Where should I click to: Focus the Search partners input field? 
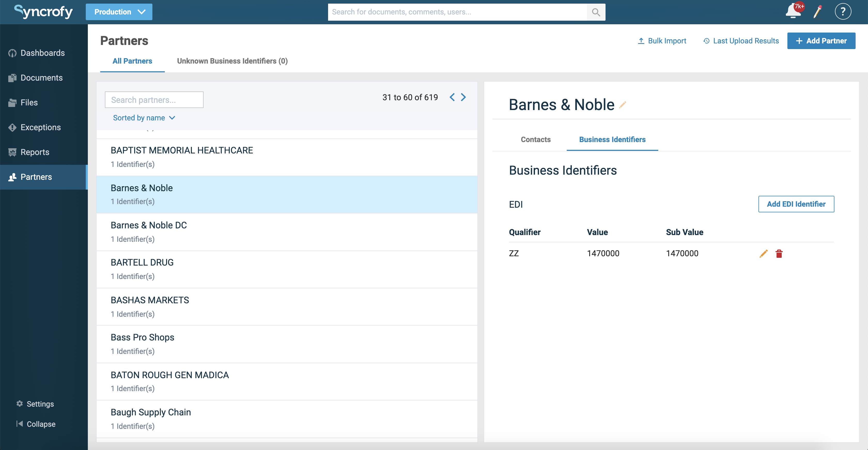(x=154, y=100)
